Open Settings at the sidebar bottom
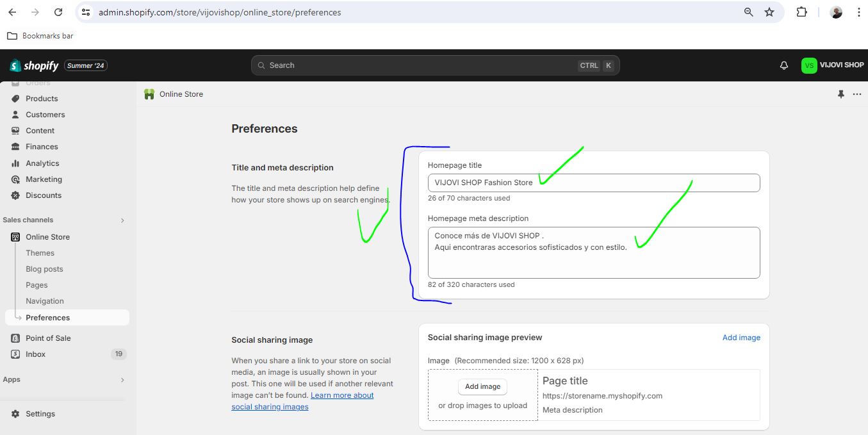The height and width of the screenshot is (435, 868). point(40,414)
